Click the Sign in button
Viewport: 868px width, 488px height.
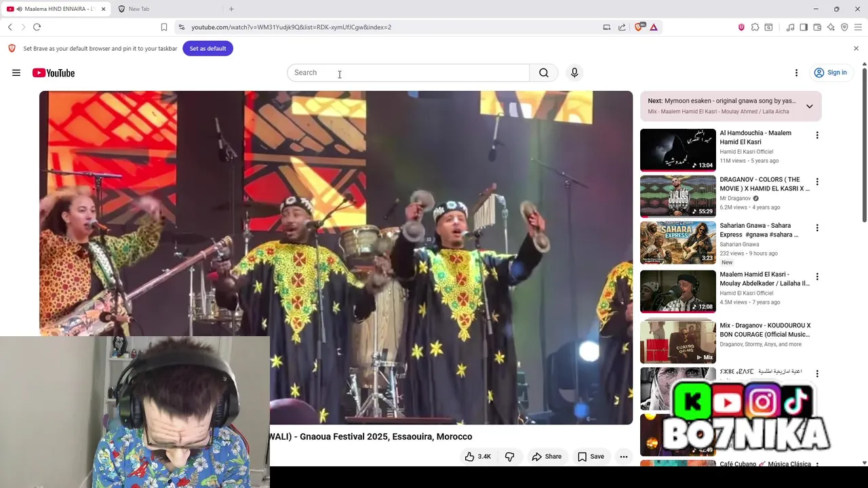pos(831,73)
